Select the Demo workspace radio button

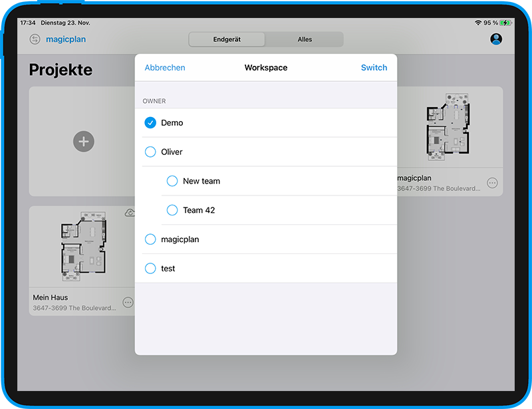tap(150, 123)
